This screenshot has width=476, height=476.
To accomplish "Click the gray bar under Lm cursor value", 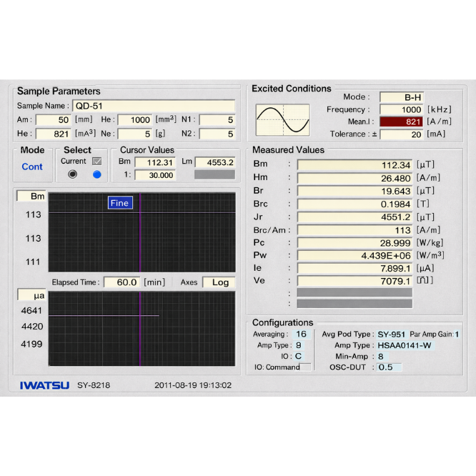I will coord(214,174).
